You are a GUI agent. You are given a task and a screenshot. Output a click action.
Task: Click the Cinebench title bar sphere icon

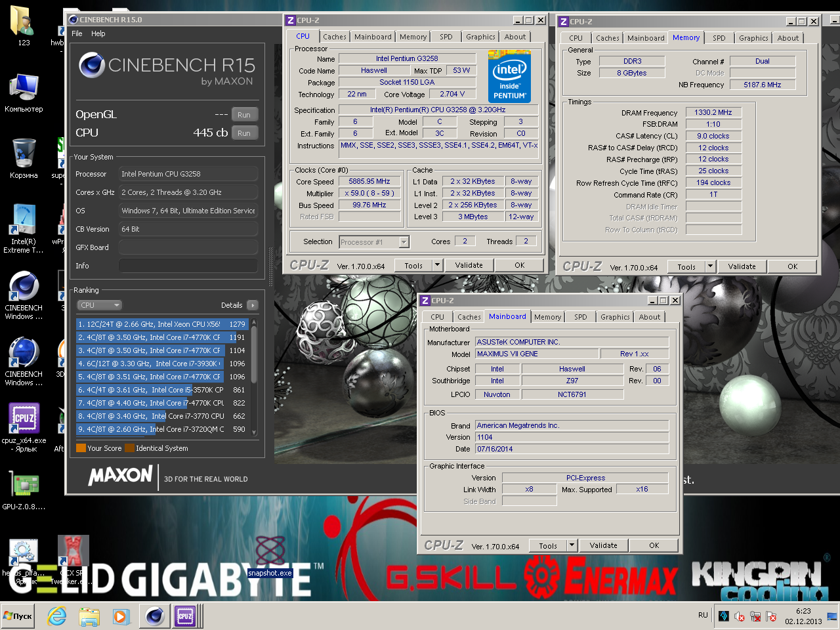click(x=73, y=20)
